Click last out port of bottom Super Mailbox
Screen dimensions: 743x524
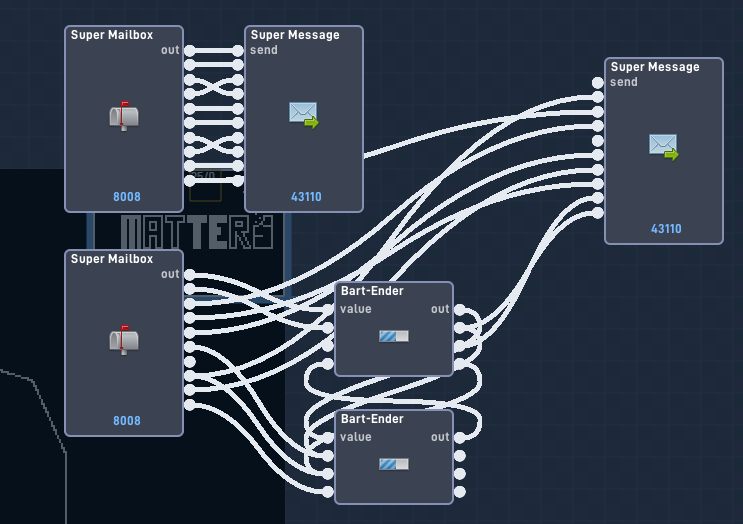190,405
